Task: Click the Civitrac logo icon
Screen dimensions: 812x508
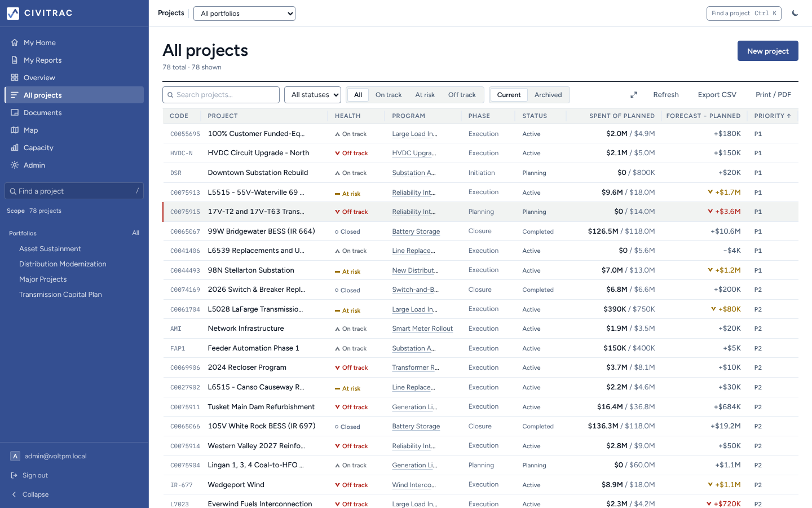Action: click(x=13, y=13)
